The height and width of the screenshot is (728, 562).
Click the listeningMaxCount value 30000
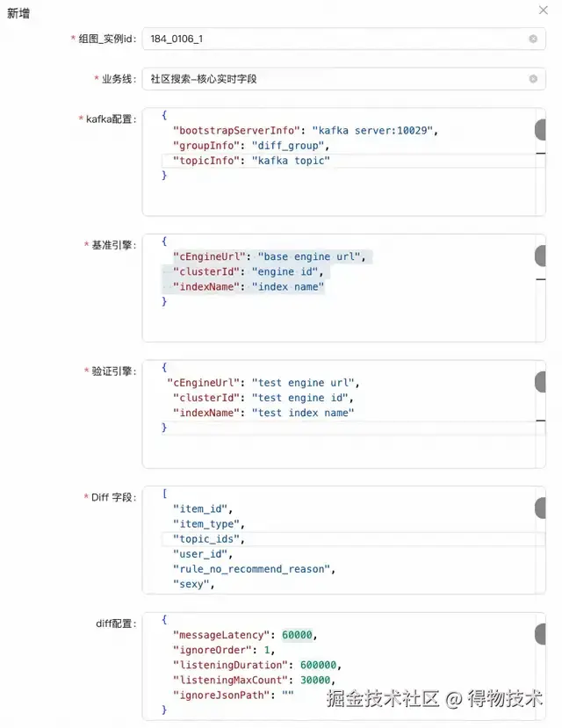click(315, 680)
